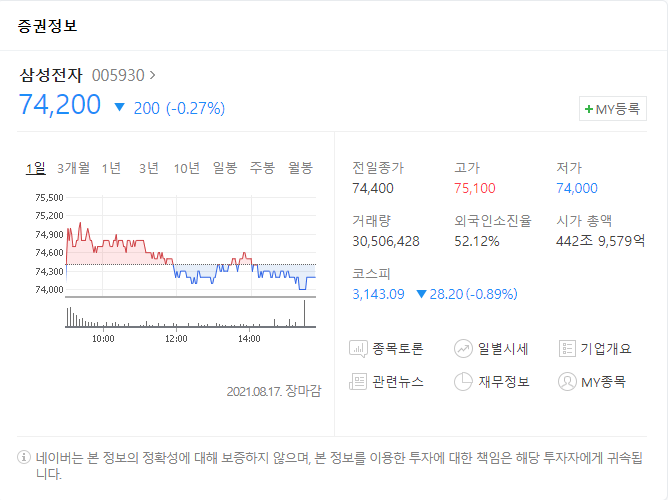Click the chevron after code 005930
Image resolution: width=668 pixels, height=500 pixels.
(x=153, y=75)
